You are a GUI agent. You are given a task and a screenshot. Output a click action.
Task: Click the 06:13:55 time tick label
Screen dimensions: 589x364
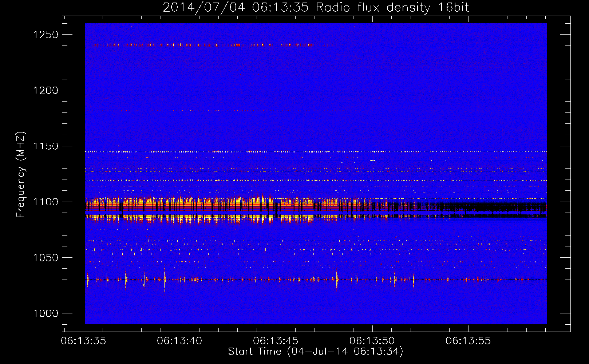[x=468, y=341]
